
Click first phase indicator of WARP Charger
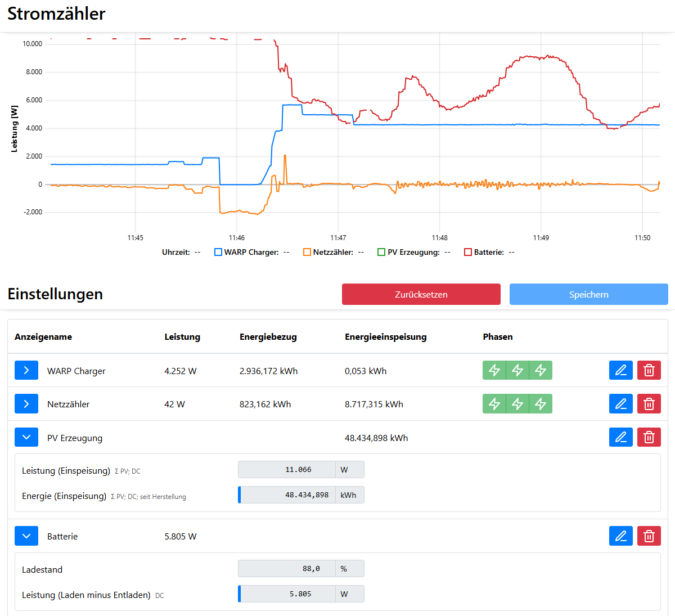click(494, 370)
